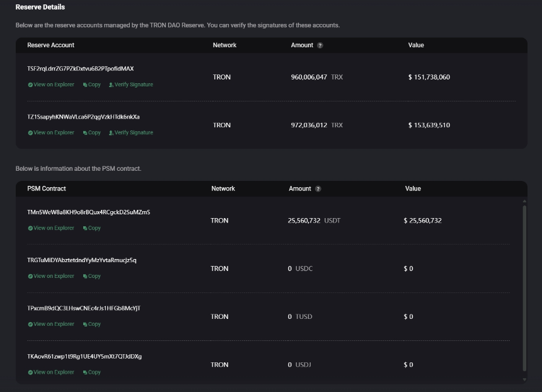This screenshot has width=542, height=392.
Task: Click value $ 25,560,732
Action: 423,221
